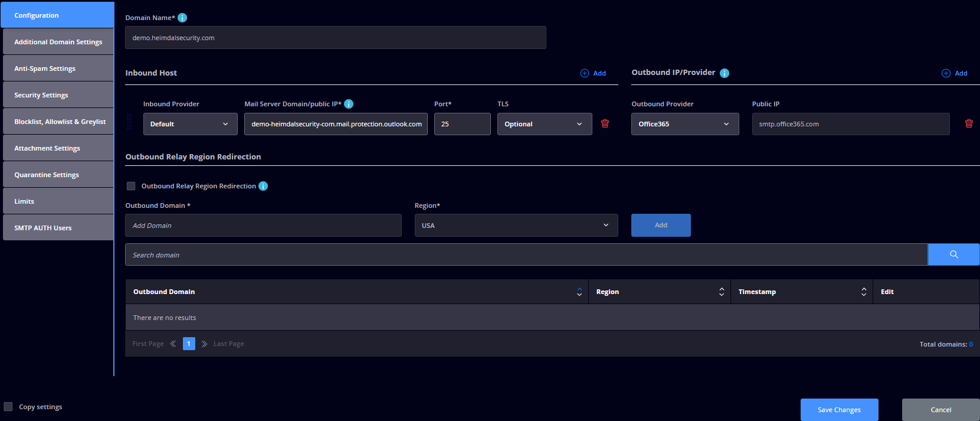Click the drag handle of inbound host row
The image size is (980, 421).
pyautogui.click(x=130, y=122)
